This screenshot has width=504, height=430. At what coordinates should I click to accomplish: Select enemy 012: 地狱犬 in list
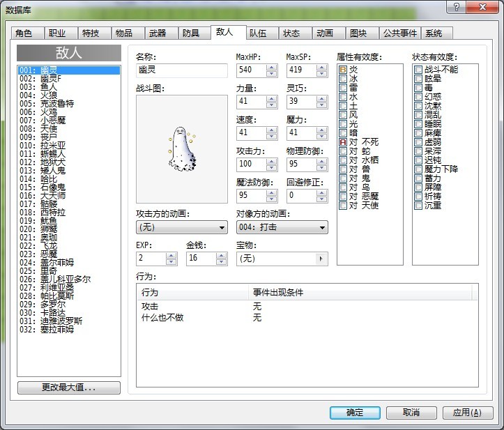69,162
